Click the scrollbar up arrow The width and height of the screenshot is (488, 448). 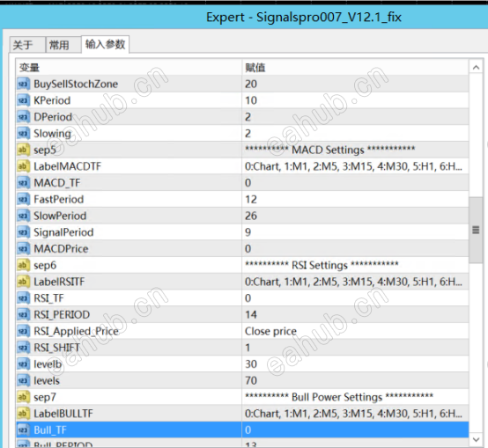476,68
